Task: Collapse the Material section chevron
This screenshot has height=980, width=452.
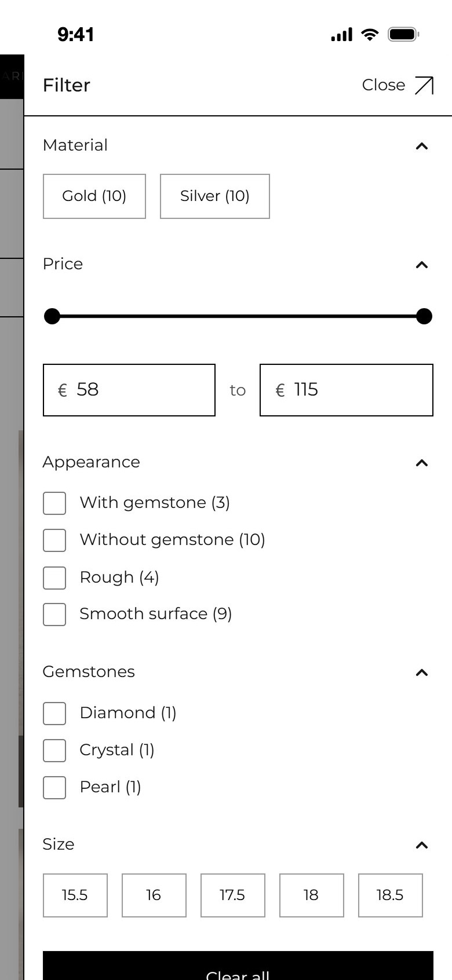Action: (422, 146)
